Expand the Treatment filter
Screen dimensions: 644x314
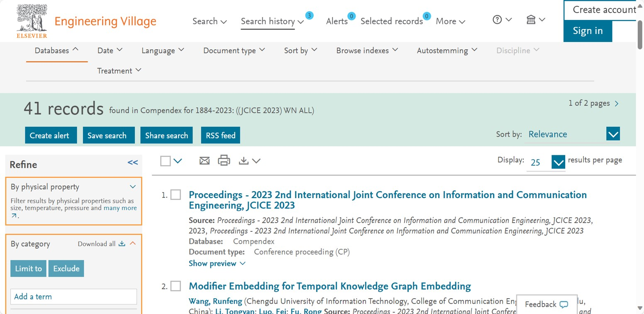click(x=119, y=71)
